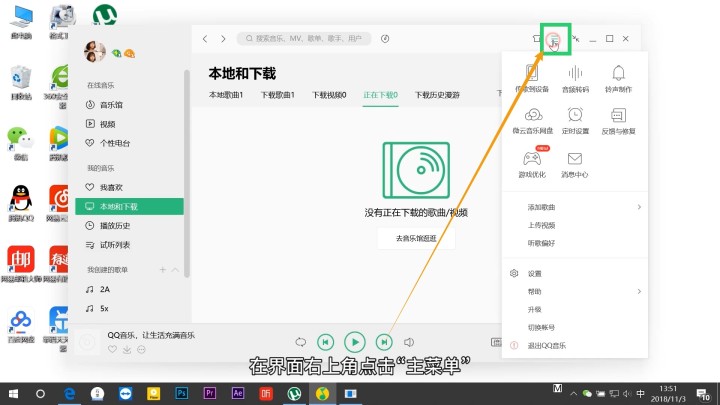Open the 铃声制作 ringtone maker
Viewport: 720px width, 405px height.
(x=618, y=78)
